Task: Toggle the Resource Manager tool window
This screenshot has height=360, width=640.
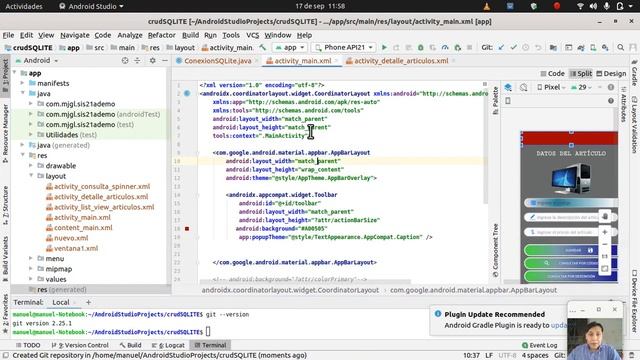Action: point(5,133)
